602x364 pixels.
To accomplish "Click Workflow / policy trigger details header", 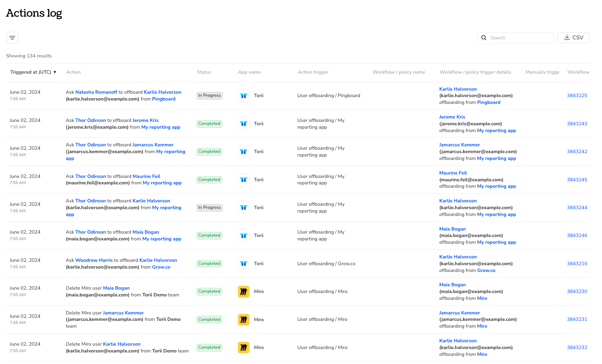I will (x=475, y=72).
